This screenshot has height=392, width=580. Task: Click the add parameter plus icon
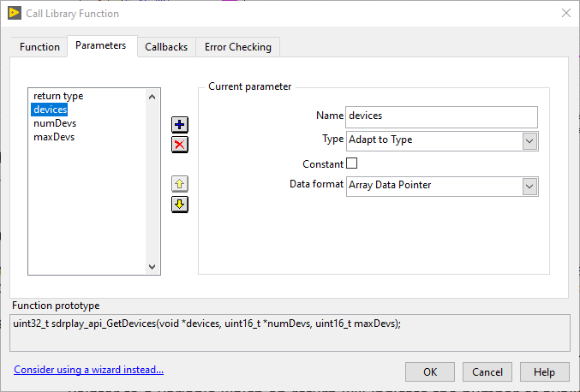[180, 124]
